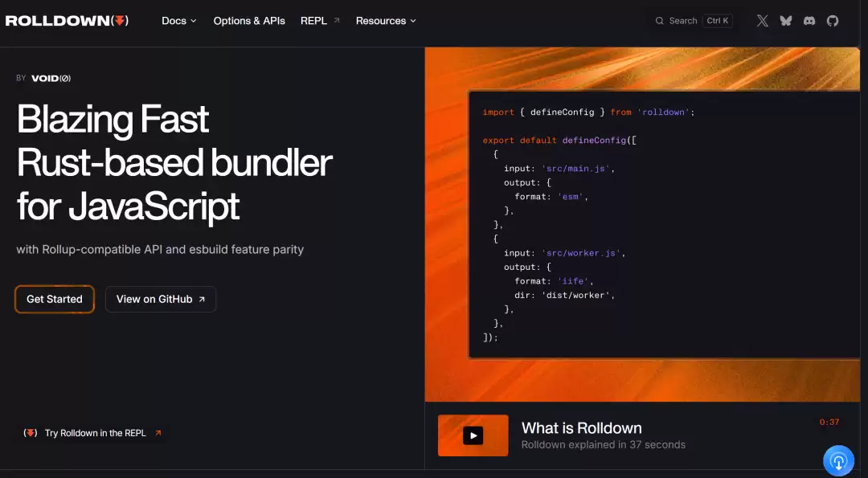Viewport: 868px width, 478px height.
Task: Open the GitHub icon link
Action: click(833, 21)
